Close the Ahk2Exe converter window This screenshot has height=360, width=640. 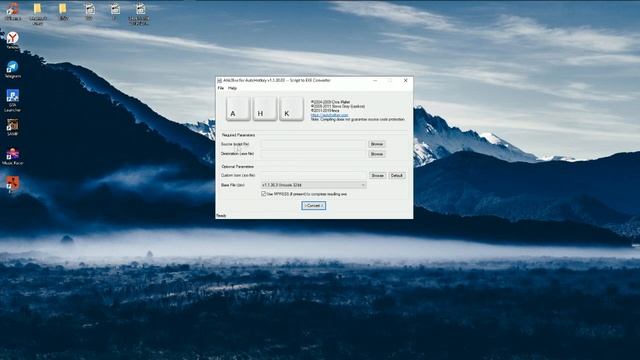click(x=405, y=81)
